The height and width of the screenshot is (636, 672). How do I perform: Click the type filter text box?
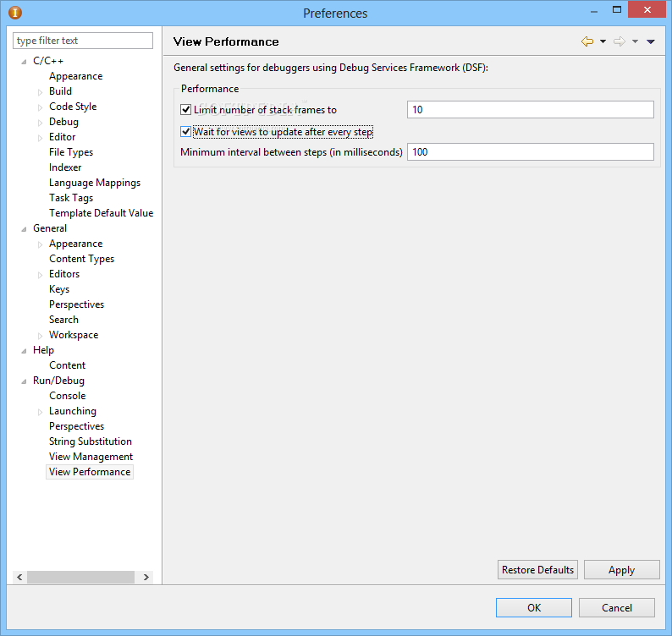(x=83, y=41)
